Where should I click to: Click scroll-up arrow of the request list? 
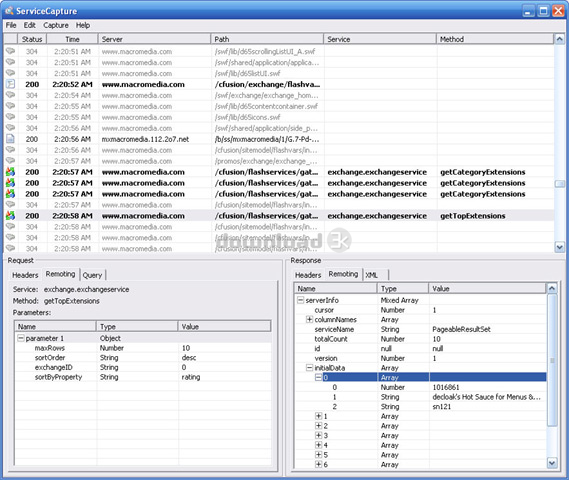(559, 39)
